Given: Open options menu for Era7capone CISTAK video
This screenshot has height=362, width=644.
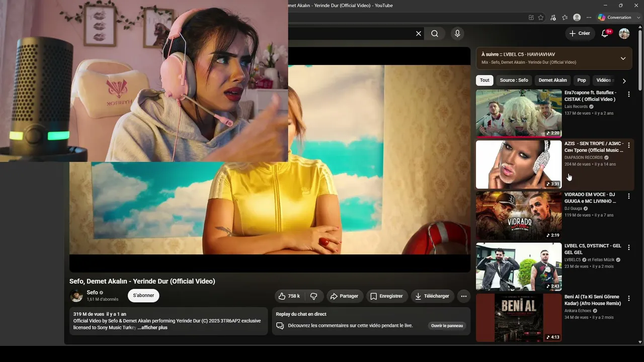Looking at the screenshot, I should coord(628,94).
